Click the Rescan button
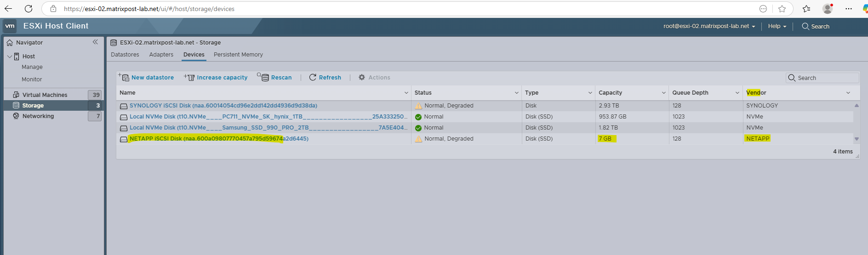868x255 pixels. 274,77
